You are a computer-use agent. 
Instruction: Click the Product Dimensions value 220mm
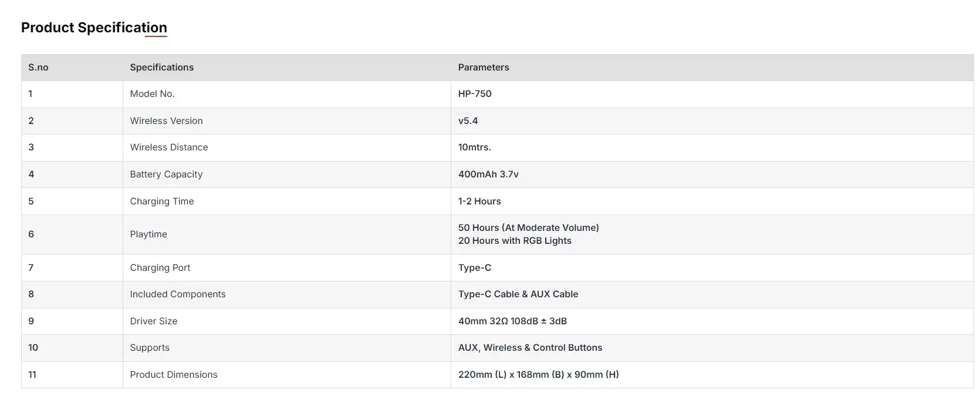pyautogui.click(x=539, y=375)
